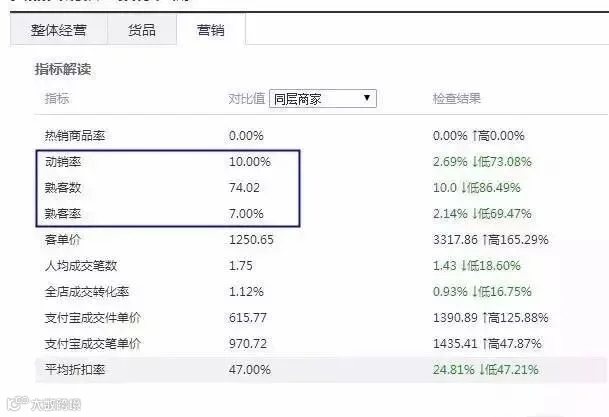
Task: Click the dropdown arrow beside 同层商家
Action: (367, 98)
